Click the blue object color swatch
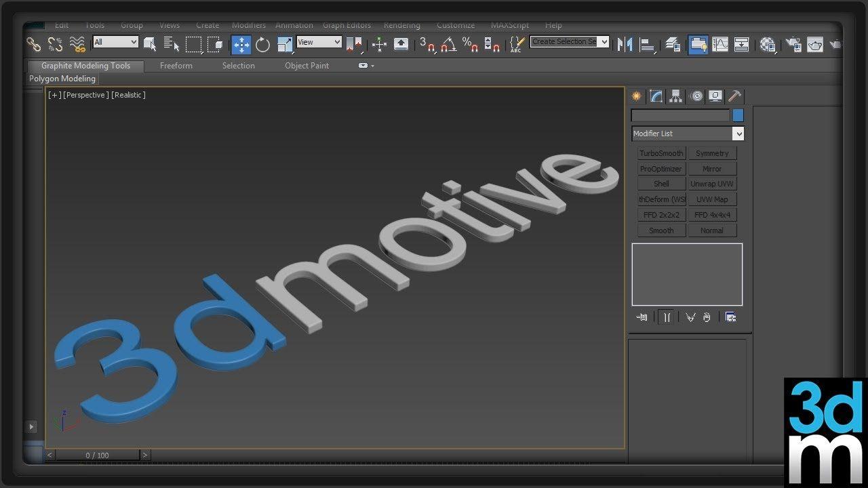Image resolution: width=868 pixels, height=488 pixels. [x=738, y=115]
